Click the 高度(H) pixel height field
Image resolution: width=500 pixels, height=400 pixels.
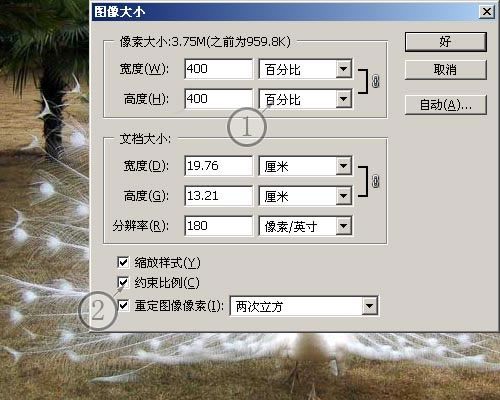[219, 99]
